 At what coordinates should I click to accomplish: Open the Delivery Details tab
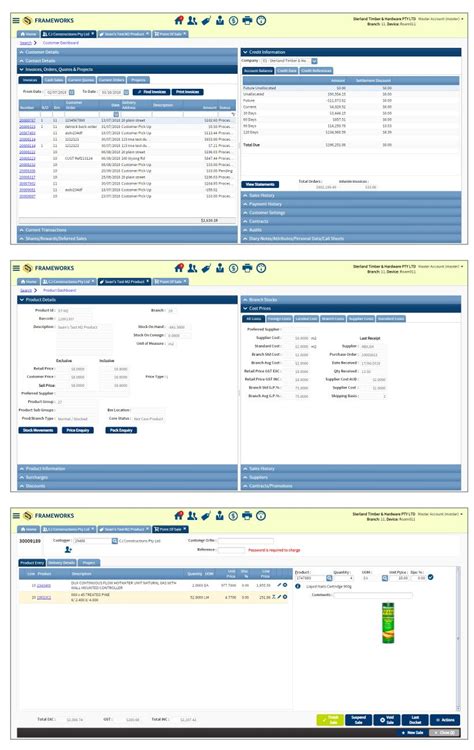[61, 562]
